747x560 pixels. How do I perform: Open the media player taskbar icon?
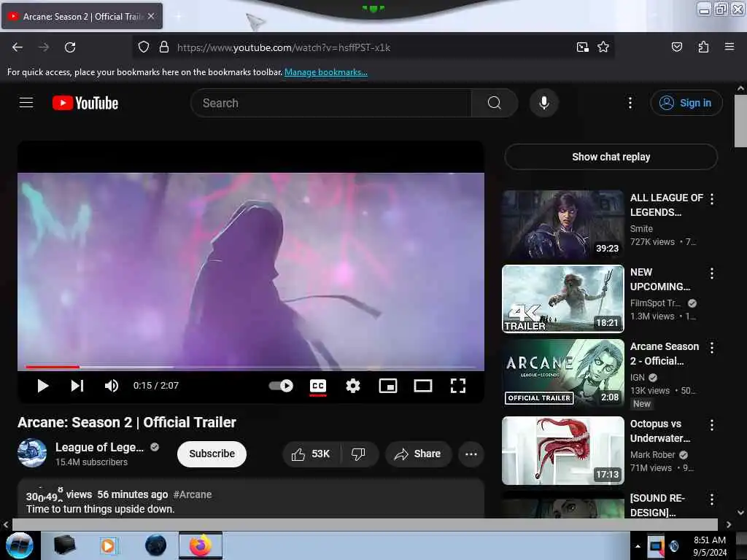(x=108, y=545)
